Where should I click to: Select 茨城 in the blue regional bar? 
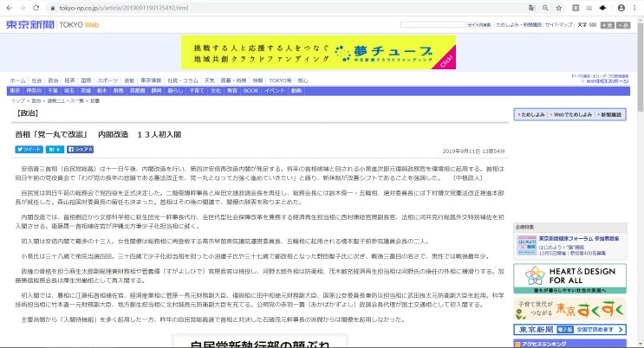point(86,91)
